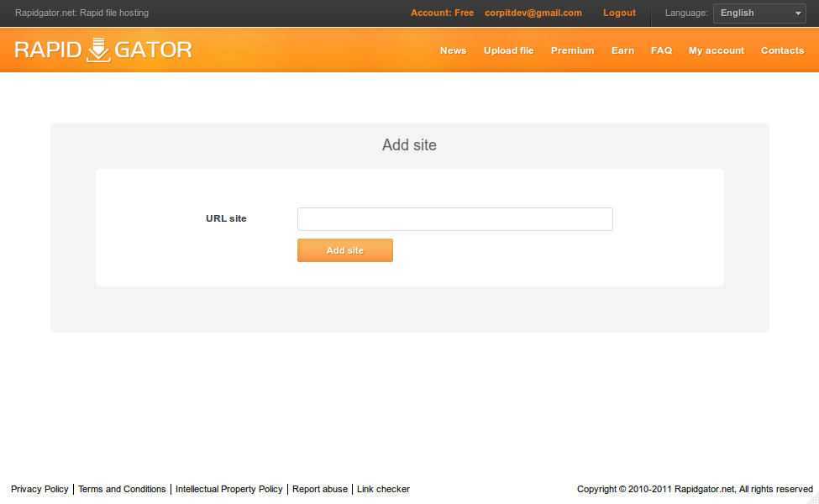The image size is (819, 504).
Task: Open the News page
Action: click(453, 50)
